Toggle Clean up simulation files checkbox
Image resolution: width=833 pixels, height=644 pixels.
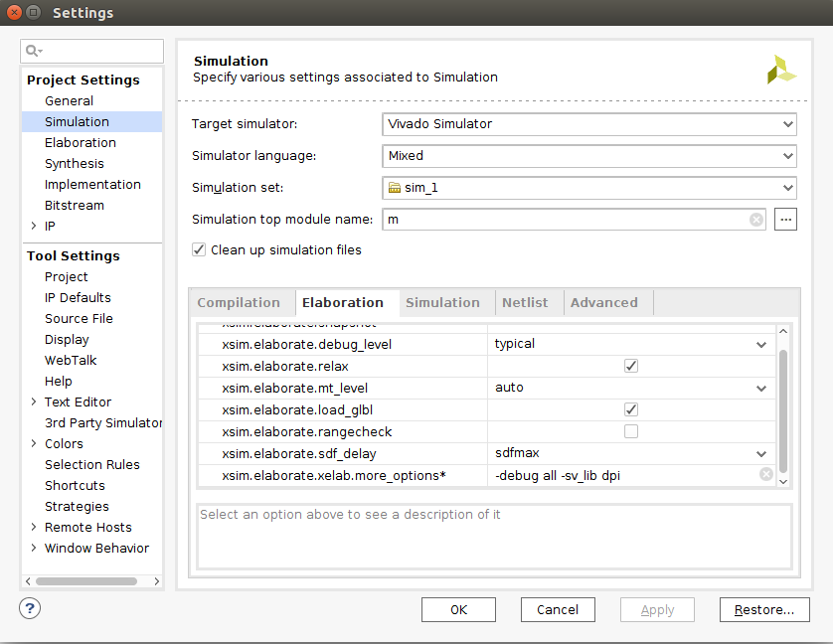pyautogui.click(x=199, y=250)
